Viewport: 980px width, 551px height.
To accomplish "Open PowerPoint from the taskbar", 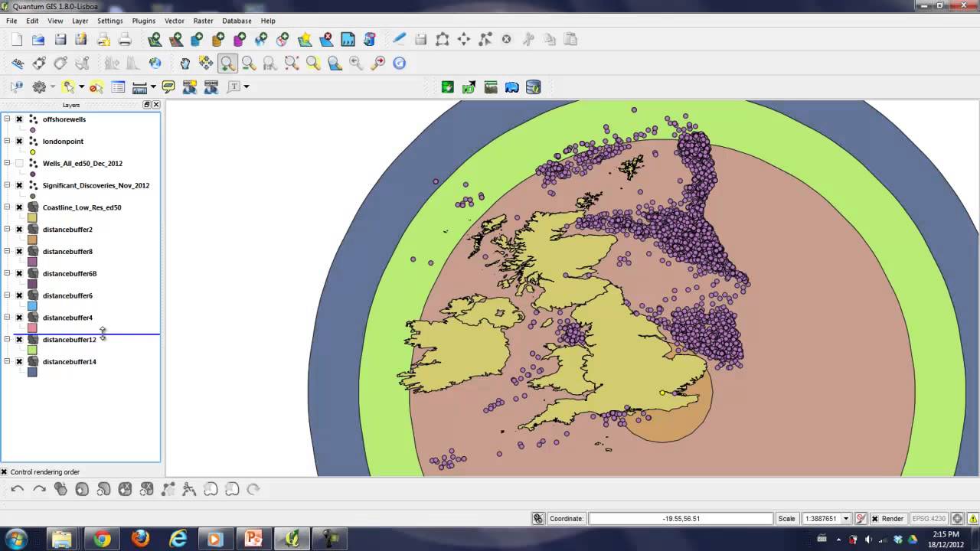I will (x=253, y=539).
